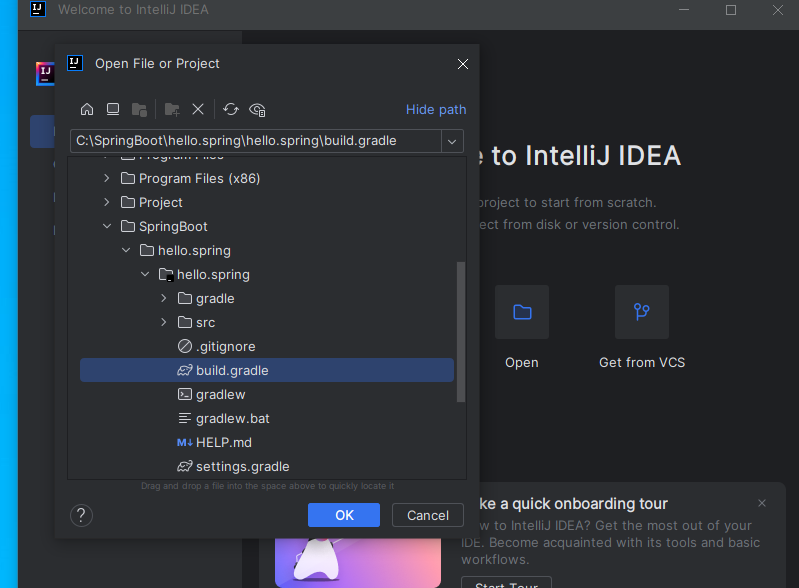
Task: Click the onboarding tour illustration thumbnail
Action: (x=358, y=563)
